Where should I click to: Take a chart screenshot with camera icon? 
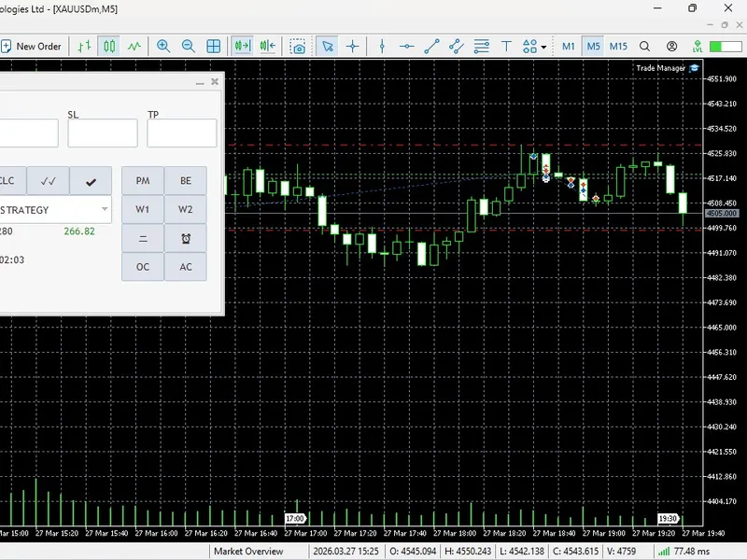click(298, 47)
